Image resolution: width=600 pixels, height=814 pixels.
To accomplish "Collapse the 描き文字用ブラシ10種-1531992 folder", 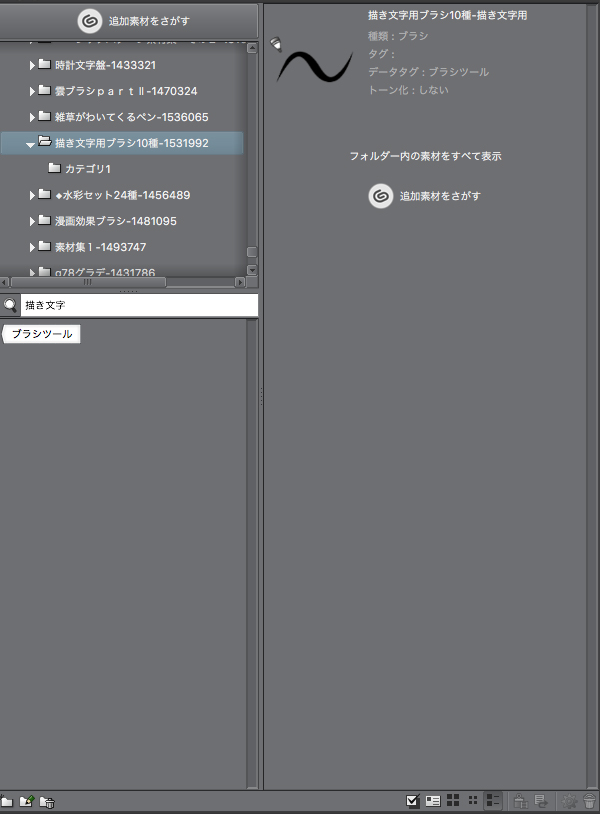I will coord(31,145).
